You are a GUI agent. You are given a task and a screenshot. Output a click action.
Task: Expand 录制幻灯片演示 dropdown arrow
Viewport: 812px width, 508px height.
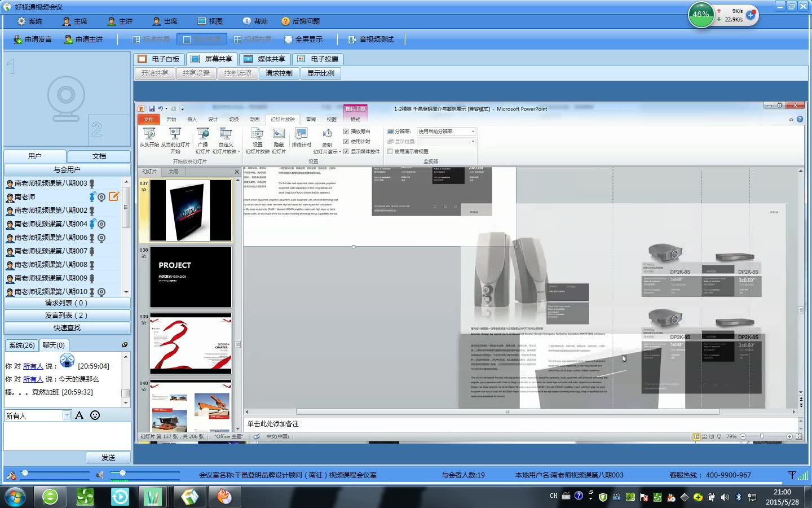coord(339,152)
